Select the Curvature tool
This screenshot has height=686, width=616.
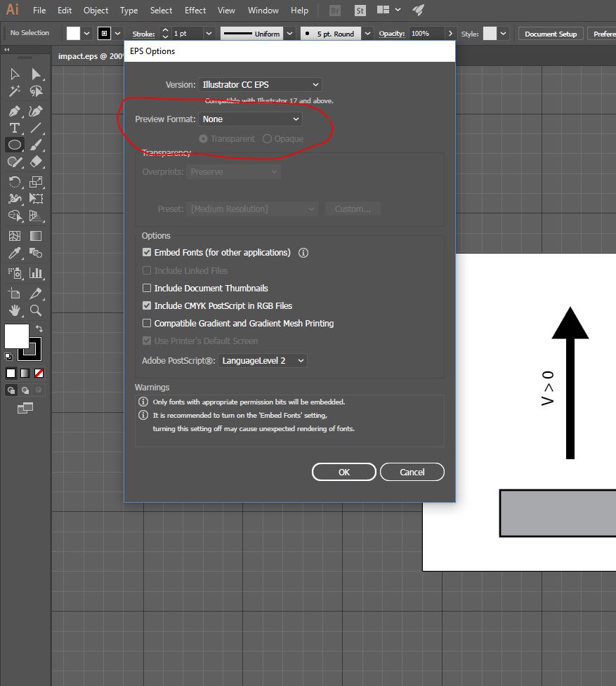click(36, 111)
